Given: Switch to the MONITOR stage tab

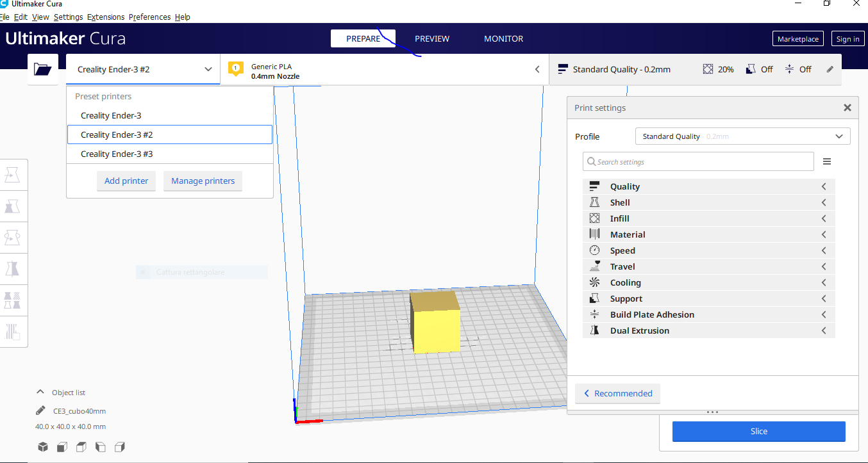Looking at the screenshot, I should (503, 38).
